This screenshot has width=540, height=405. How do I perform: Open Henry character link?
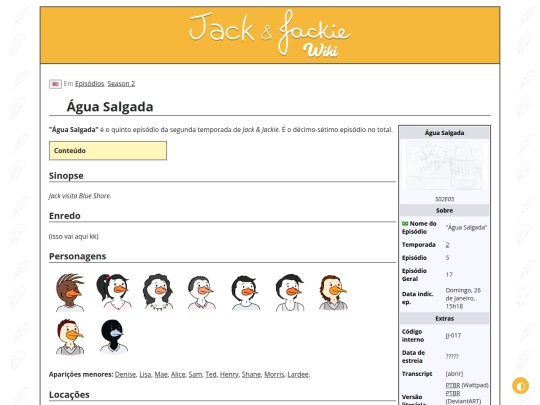(x=229, y=374)
